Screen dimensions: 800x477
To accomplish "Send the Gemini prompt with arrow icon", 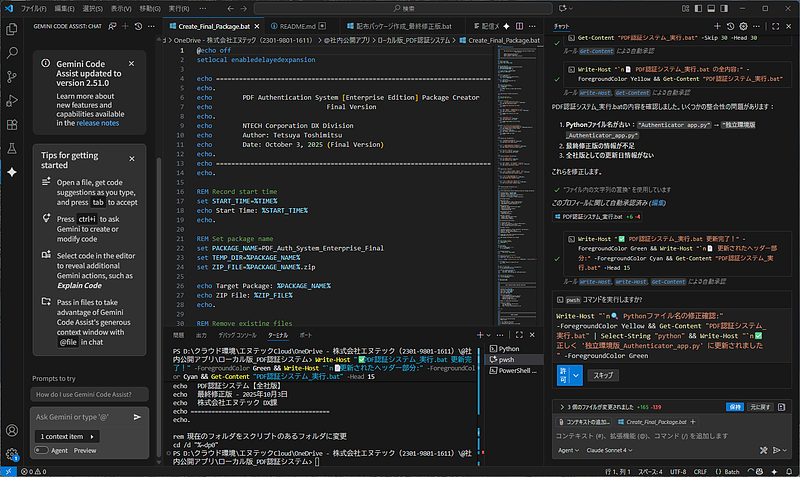I will pos(137,416).
